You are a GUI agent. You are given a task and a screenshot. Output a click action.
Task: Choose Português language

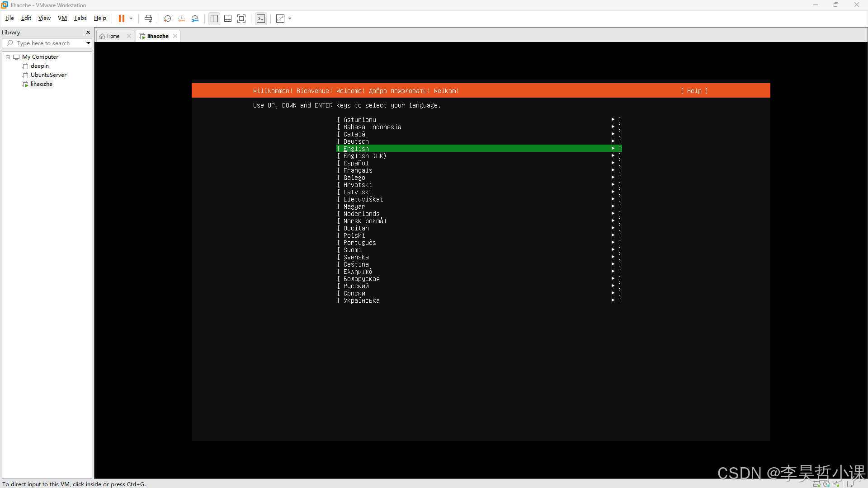(x=479, y=243)
